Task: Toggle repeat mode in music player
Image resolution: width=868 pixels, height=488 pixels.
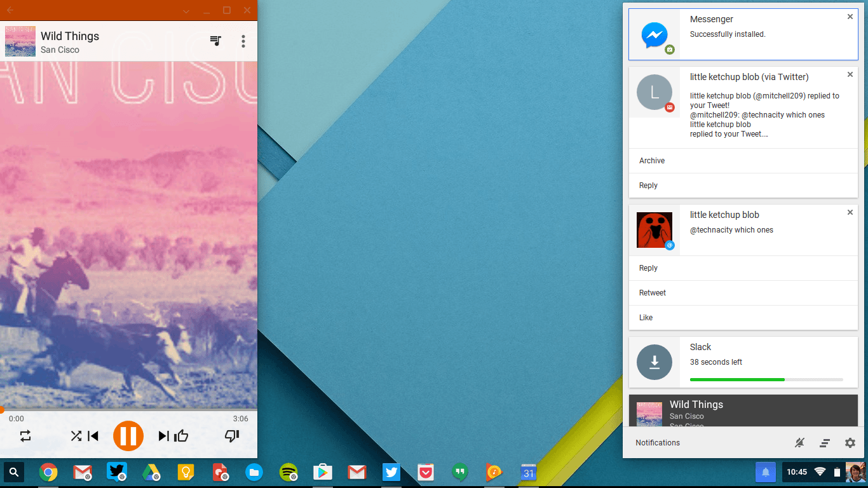Action: pos(25,436)
